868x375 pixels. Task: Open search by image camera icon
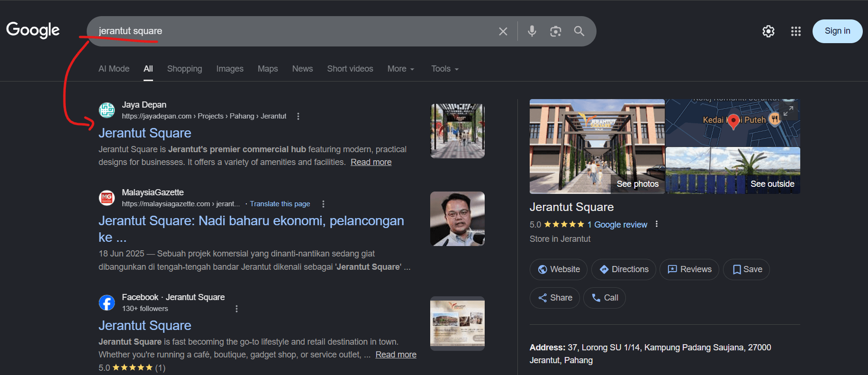[x=555, y=31]
